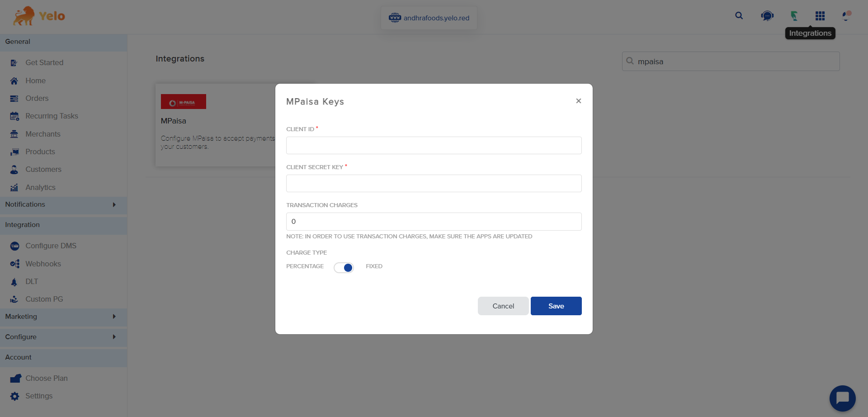Image resolution: width=868 pixels, height=417 pixels.
Task: Open Custom PG in the sidebar
Action: [44, 299]
